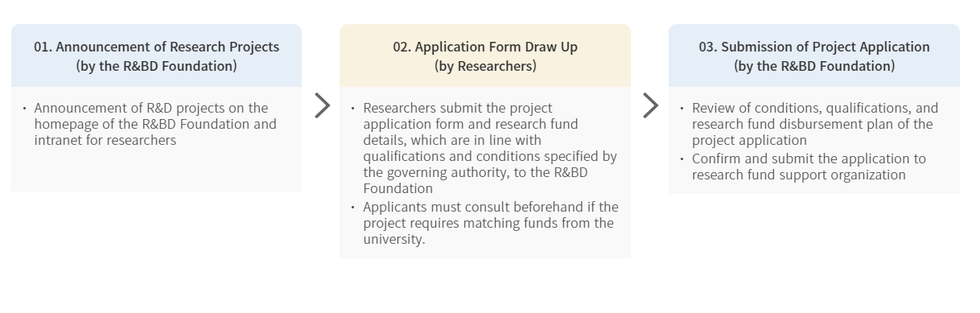Click 'matching funds from the university' text
Image resolution: width=980 pixels, height=313 pixels.
tap(488, 231)
